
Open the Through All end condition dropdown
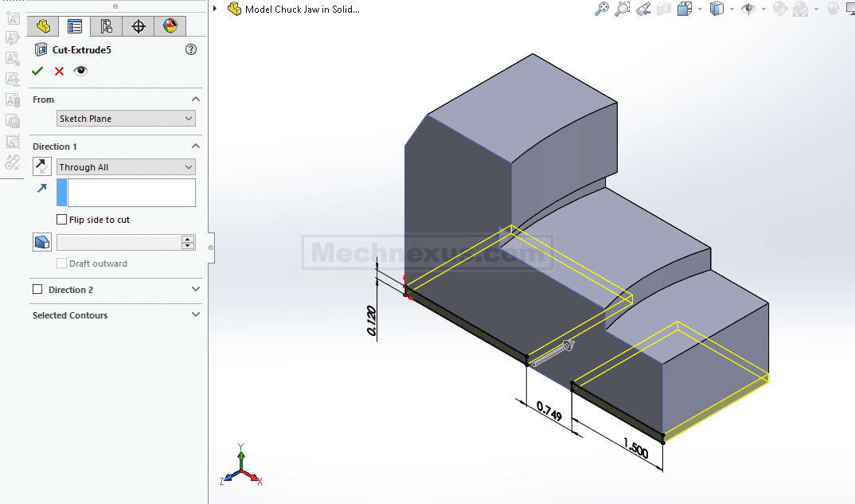(126, 167)
